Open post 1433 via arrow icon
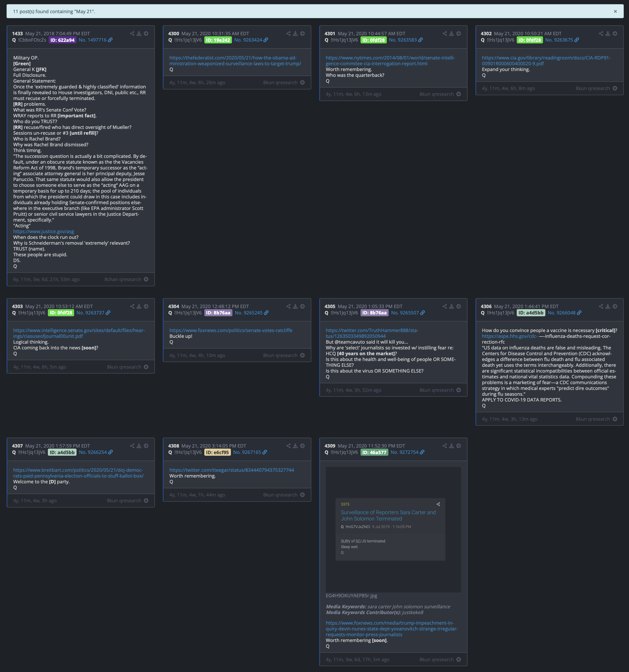 [x=146, y=33]
